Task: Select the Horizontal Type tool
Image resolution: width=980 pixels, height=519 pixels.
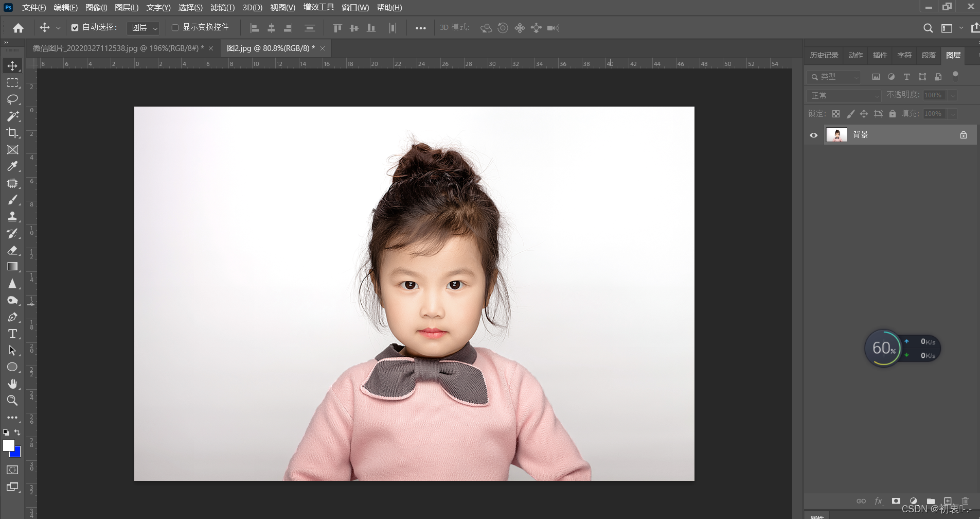Action: pyautogui.click(x=12, y=334)
